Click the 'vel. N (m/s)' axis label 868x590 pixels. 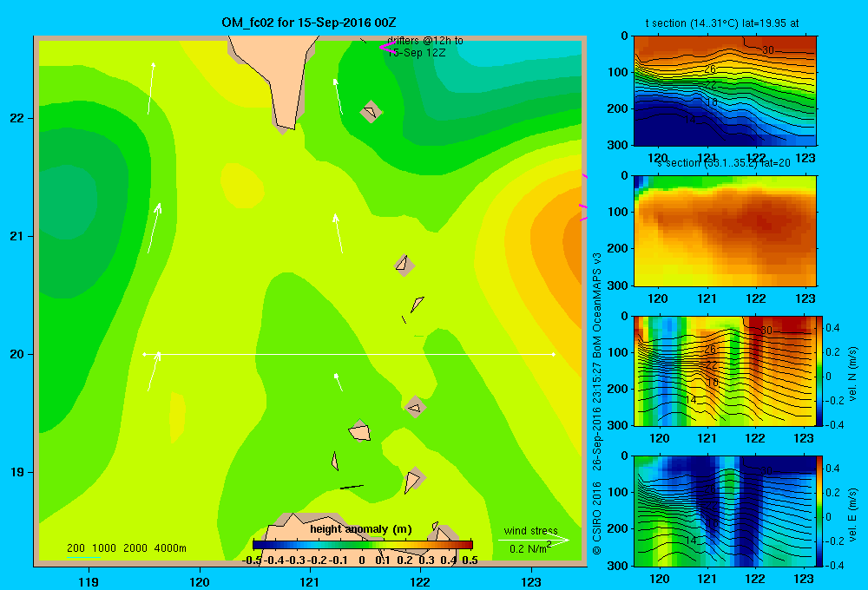(x=852, y=374)
